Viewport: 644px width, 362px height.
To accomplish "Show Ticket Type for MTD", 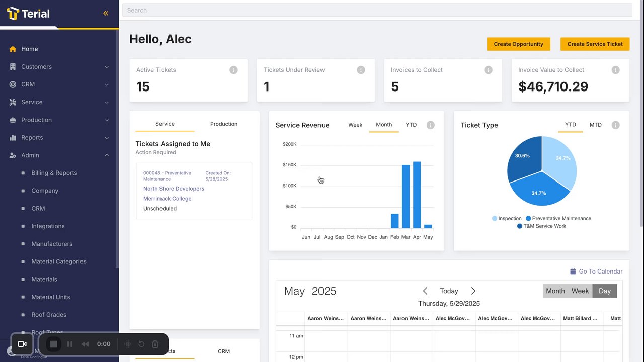I will 595,125.
